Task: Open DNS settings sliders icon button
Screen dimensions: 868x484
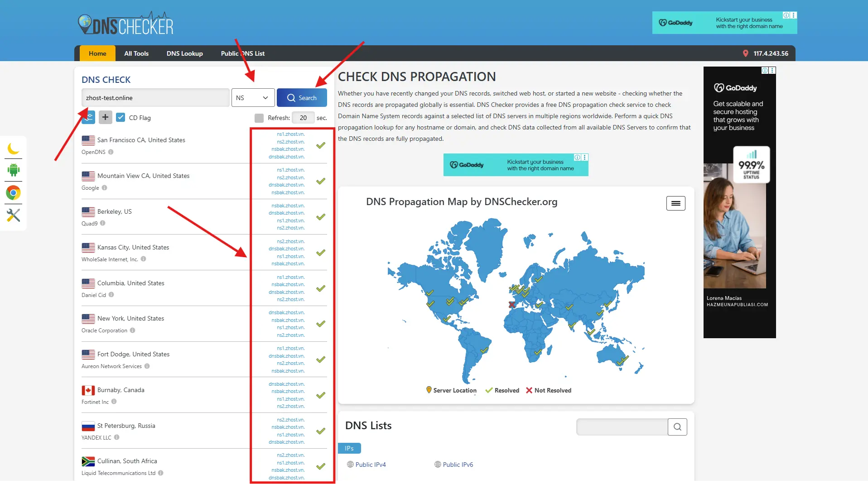Action: (x=88, y=117)
